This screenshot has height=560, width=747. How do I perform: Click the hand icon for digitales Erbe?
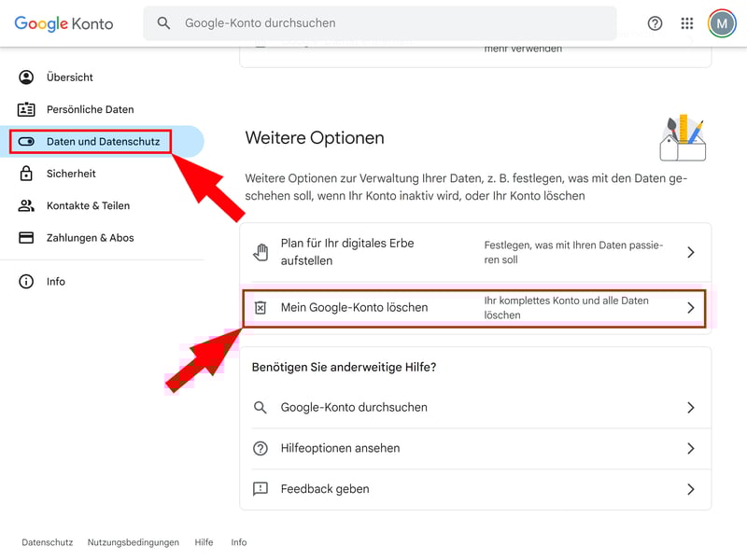[x=261, y=252]
